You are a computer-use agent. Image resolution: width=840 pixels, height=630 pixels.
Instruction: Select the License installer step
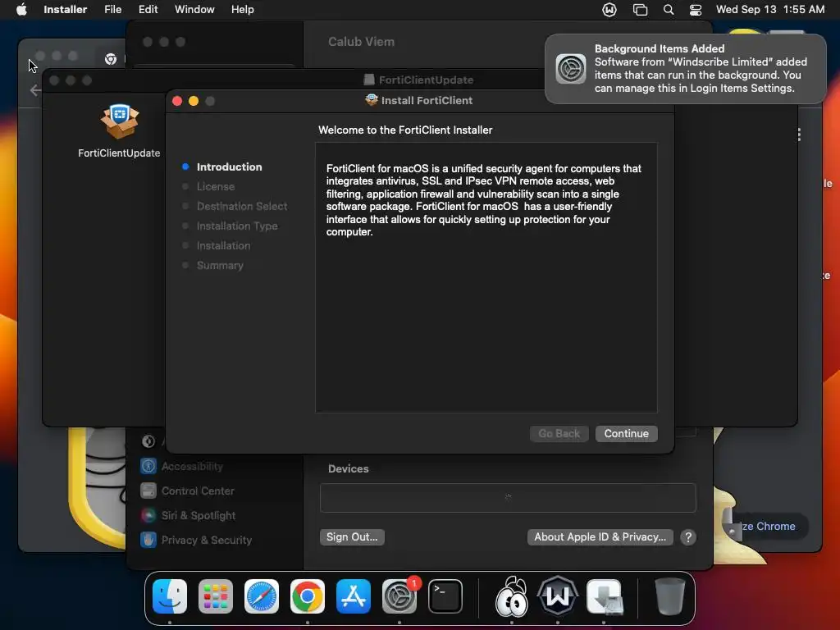[216, 186]
